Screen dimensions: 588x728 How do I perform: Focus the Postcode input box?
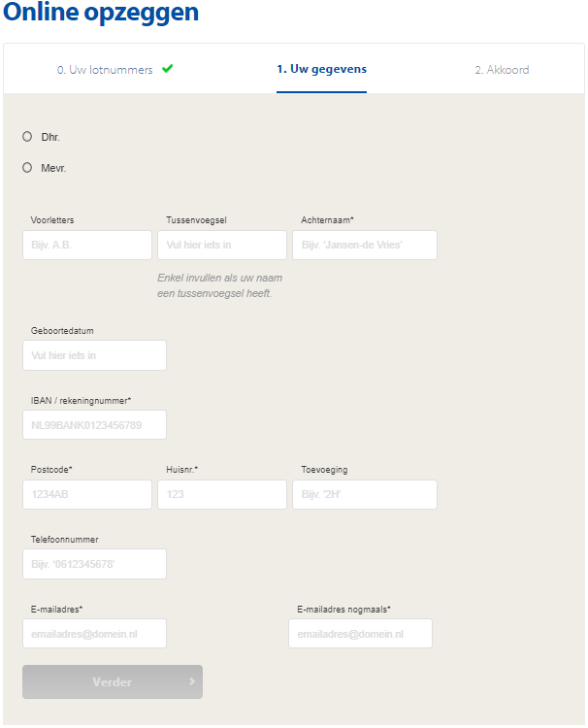[87, 494]
